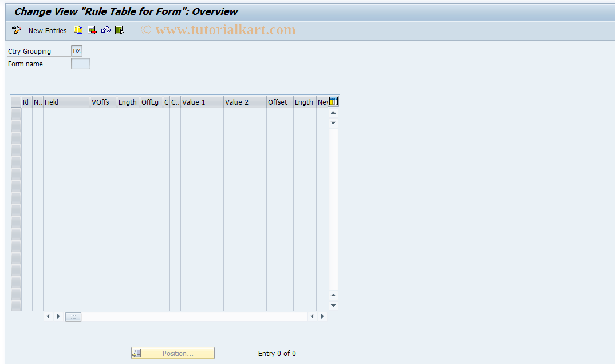Select the Value 2 column header
Image resolution: width=615 pixels, height=364 pixels.
[x=245, y=102]
